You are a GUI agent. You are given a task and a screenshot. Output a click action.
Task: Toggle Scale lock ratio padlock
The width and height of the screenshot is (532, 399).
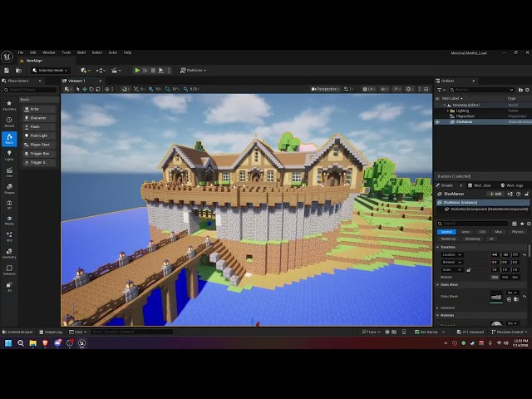point(469,269)
